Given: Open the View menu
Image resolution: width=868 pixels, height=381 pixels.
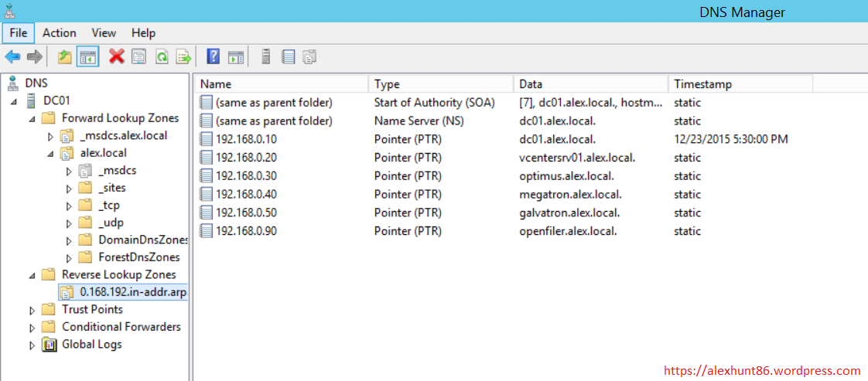Looking at the screenshot, I should 104,33.
